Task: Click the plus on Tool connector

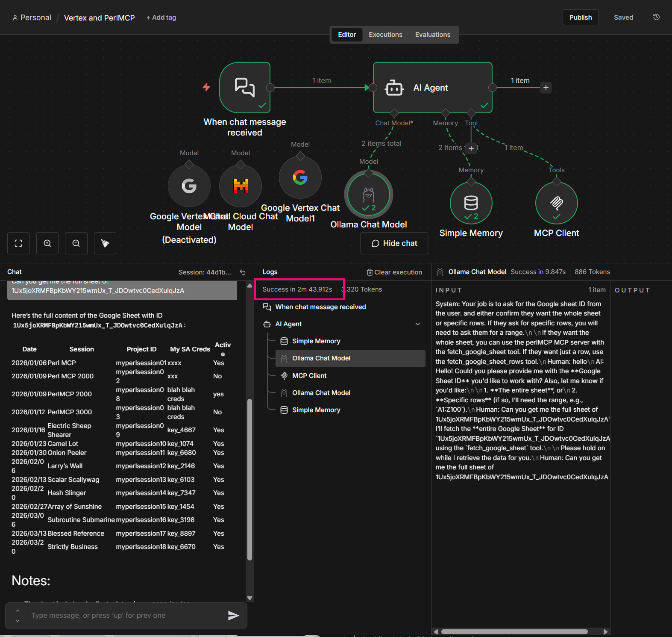Action: [x=471, y=148]
